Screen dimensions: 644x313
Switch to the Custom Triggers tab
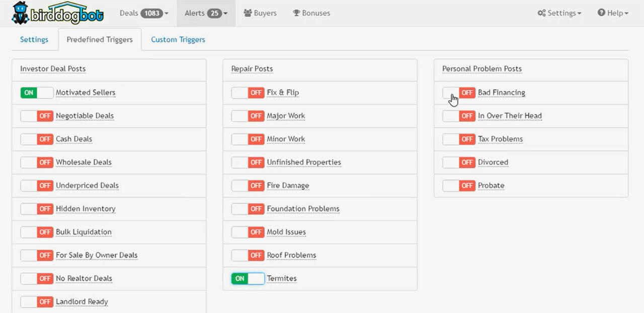pos(178,39)
